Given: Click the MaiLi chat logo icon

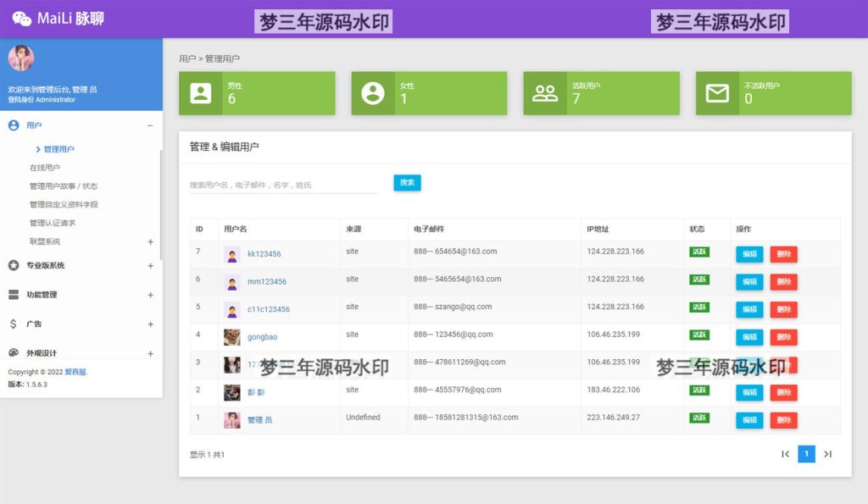Looking at the screenshot, I should tap(21, 19).
